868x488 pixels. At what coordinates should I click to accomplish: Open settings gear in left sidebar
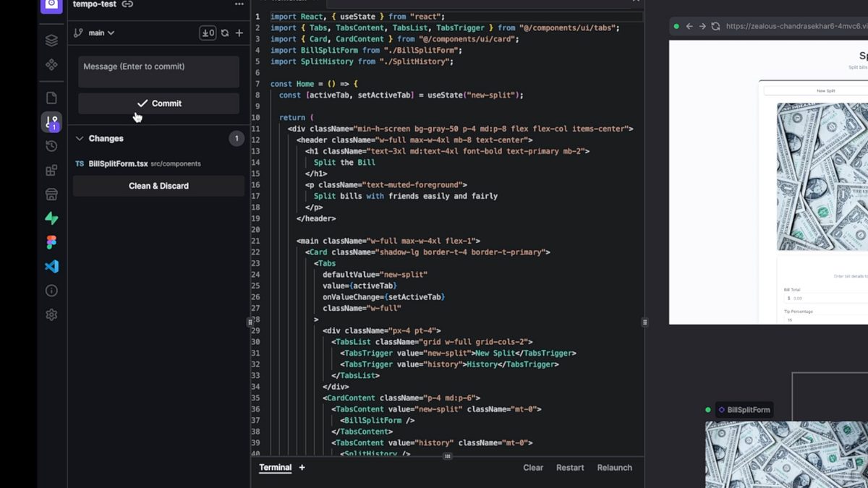pos(51,314)
